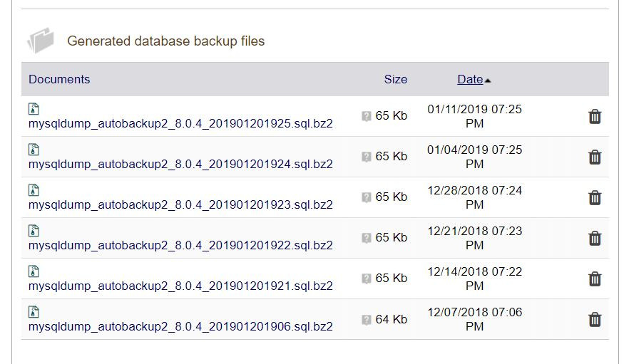Image resolution: width=624 pixels, height=364 pixels.
Task: Click help icon beside first 65 Kb size
Action: (367, 116)
